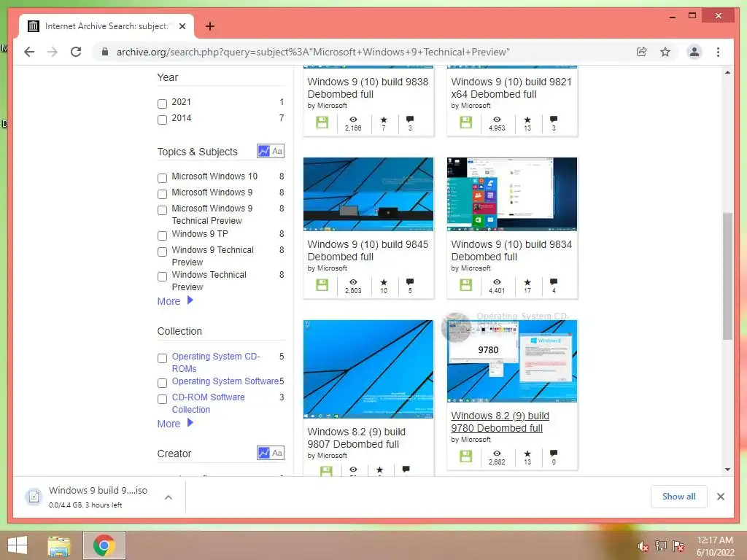Check the 2021 year filter
This screenshot has height=560, width=747.
162,104
